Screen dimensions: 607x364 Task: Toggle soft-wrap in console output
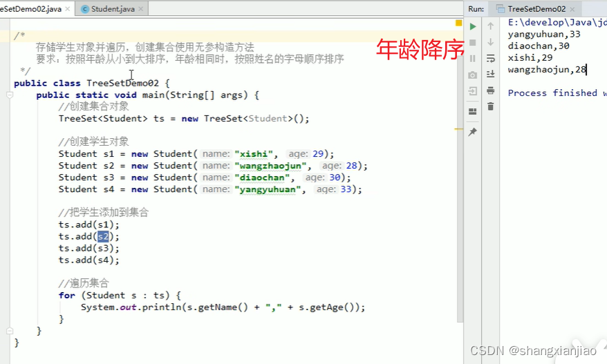pyautogui.click(x=490, y=59)
